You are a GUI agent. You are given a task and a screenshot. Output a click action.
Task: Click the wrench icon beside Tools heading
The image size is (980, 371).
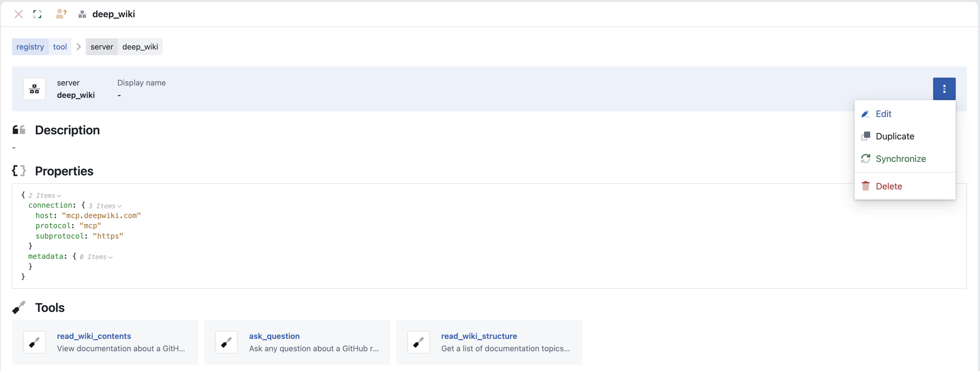tap(19, 307)
